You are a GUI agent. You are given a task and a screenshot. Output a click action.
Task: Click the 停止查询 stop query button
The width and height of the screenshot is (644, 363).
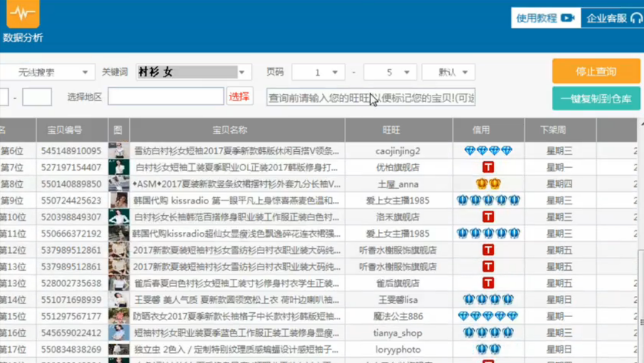pos(596,71)
